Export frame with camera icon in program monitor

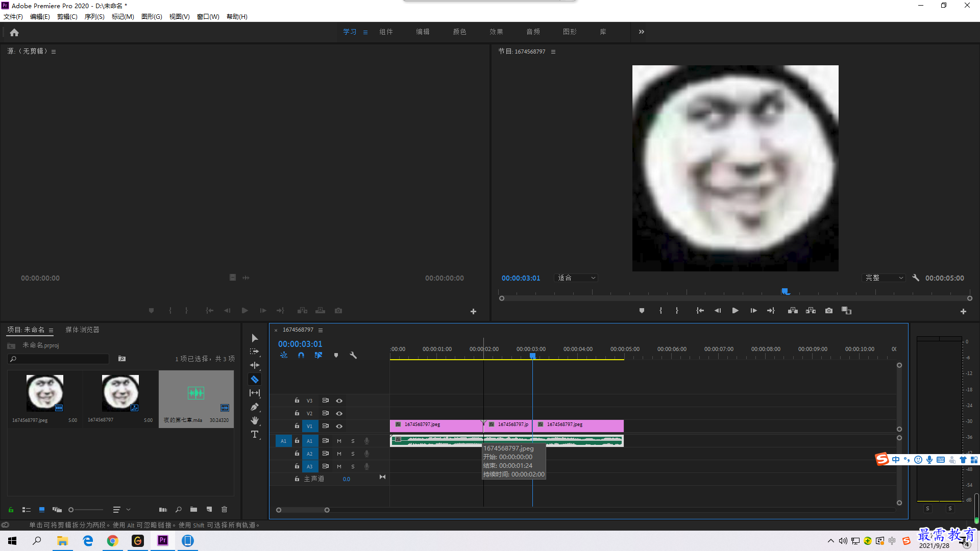coord(829,311)
